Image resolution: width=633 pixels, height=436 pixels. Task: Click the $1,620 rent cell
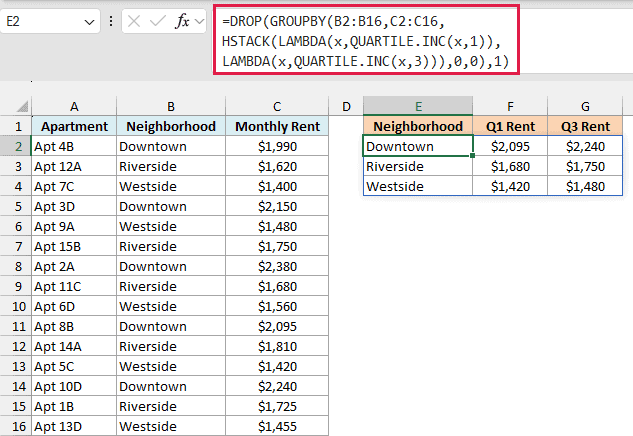(x=277, y=166)
